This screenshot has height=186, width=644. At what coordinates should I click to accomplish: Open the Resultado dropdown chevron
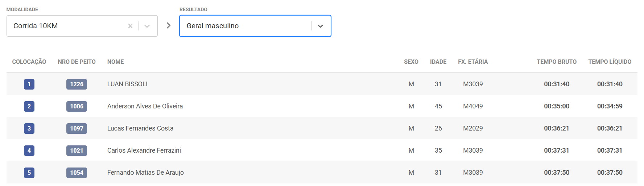click(x=320, y=26)
